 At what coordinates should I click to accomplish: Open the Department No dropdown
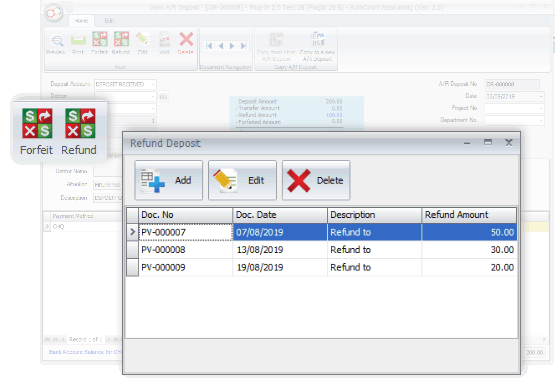(x=541, y=120)
